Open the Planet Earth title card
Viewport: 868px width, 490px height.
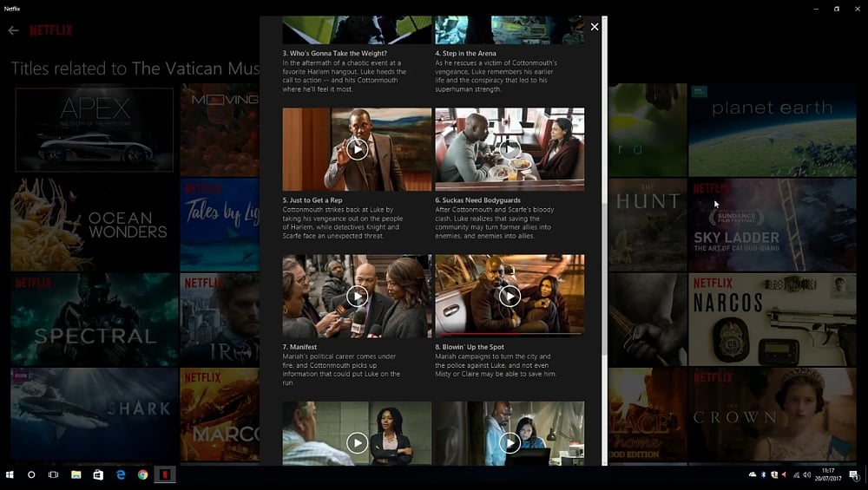(773, 130)
